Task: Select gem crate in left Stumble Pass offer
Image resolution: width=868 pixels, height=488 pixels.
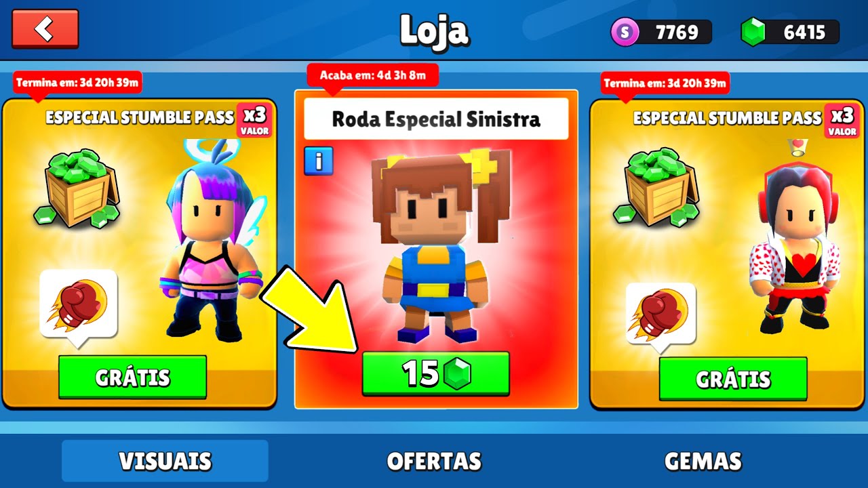Action: point(76,188)
